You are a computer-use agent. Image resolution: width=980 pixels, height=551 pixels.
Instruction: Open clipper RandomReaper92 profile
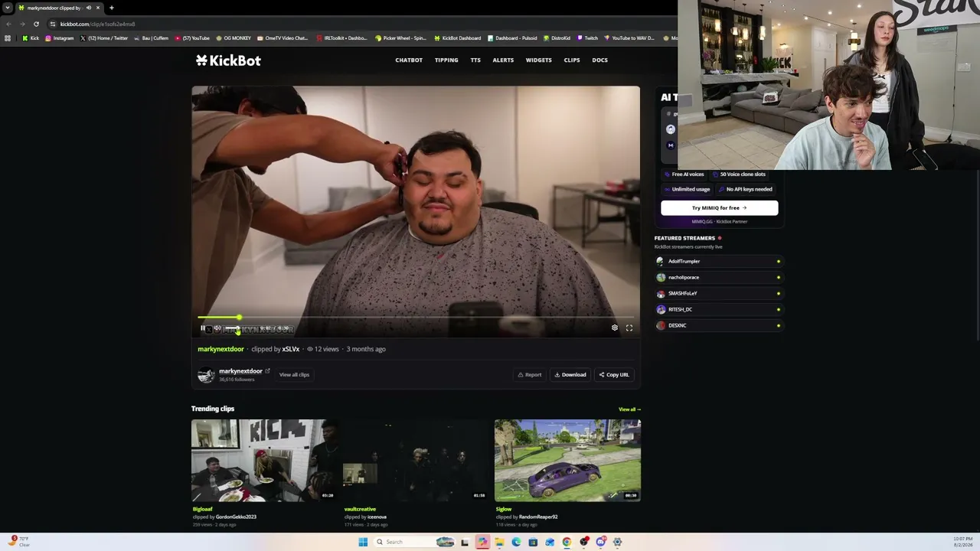(538, 517)
